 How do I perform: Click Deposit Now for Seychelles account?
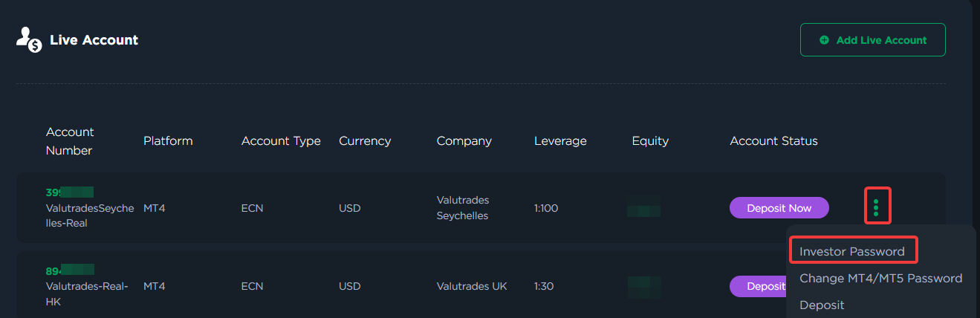(779, 208)
